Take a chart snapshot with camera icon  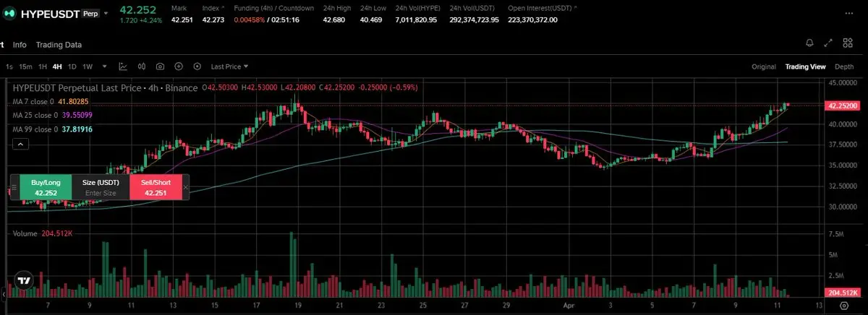pos(160,66)
